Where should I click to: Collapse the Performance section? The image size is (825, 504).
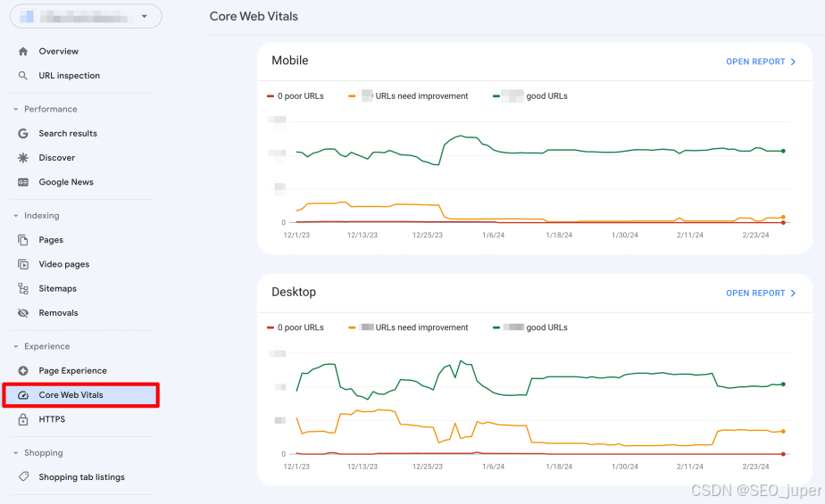(x=16, y=110)
